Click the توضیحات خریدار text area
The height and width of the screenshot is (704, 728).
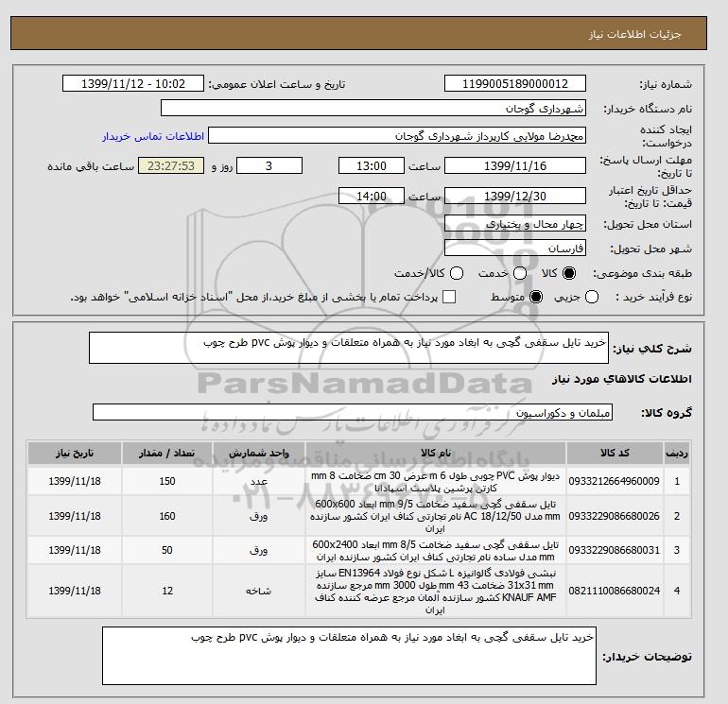point(349,656)
